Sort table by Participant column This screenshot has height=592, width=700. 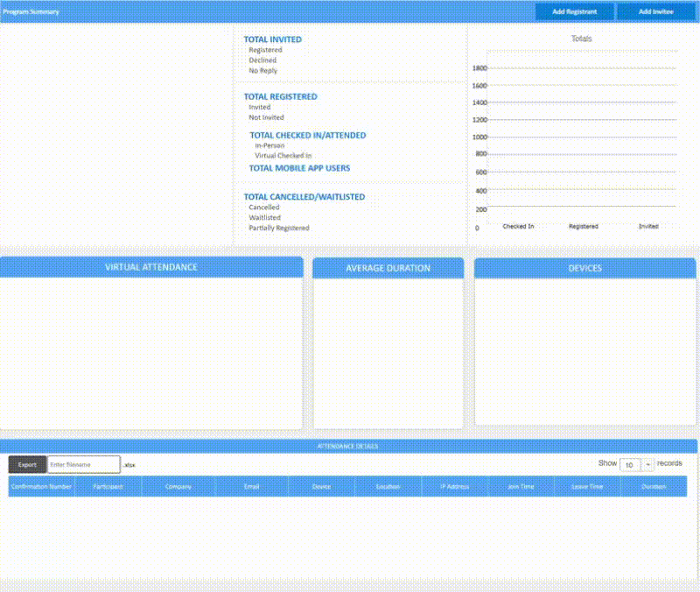pyautogui.click(x=108, y=486)
